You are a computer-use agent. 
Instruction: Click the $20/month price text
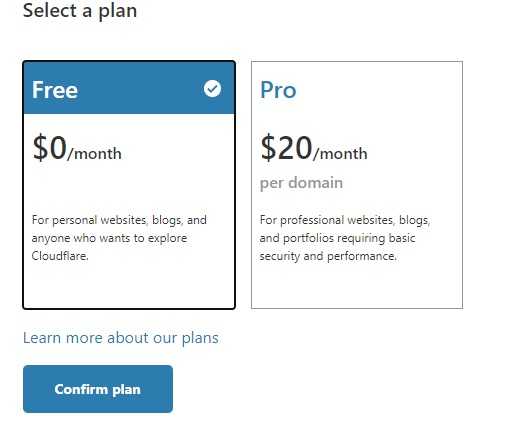point(314,148)
